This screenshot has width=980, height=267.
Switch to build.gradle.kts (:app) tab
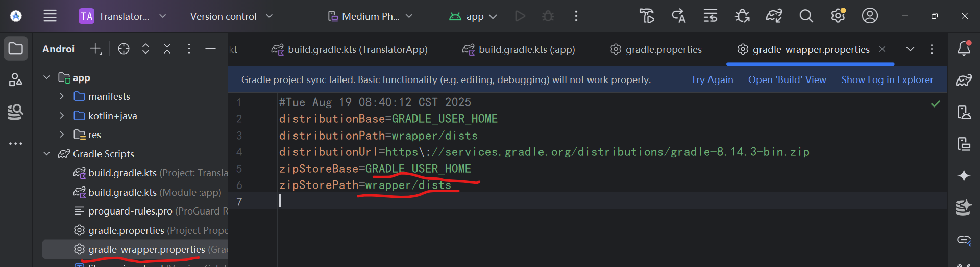(519, 49)
